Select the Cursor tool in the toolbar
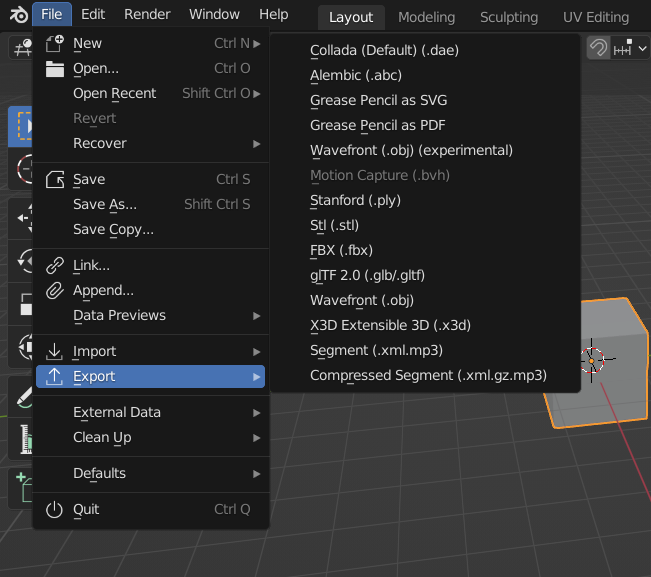Viewport: 651px width, 577px height. (x=21, y=169)
